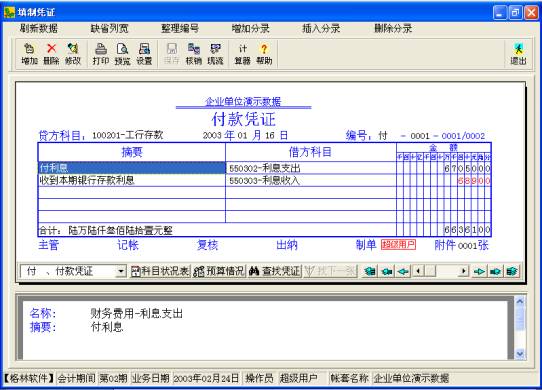Click 整理编号 menu item
Screen dimensions: 542x390
tap(180, 28)
